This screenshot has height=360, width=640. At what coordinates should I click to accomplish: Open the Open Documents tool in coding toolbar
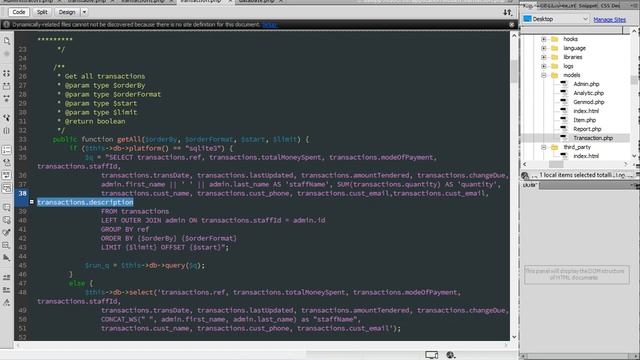click(7, 41)
